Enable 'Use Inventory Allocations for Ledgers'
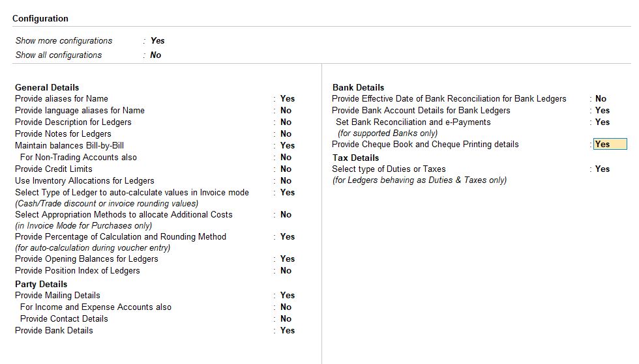The width and height of the screenshot is (639, 364). tap(286, 180)
